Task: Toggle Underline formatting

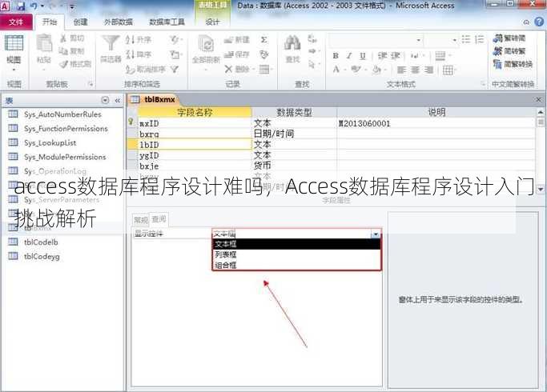Action: coord(363,56)
